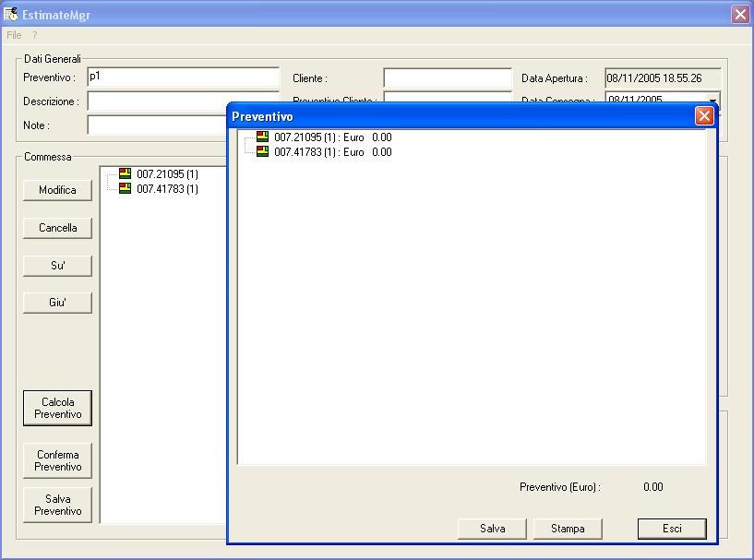Click the Stampa button
The height and width of the screenshot is (560, 754).
(568, 529)
